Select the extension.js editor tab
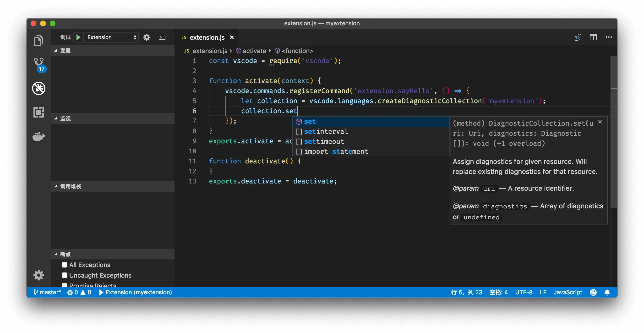644x333 pixels. 207,37
